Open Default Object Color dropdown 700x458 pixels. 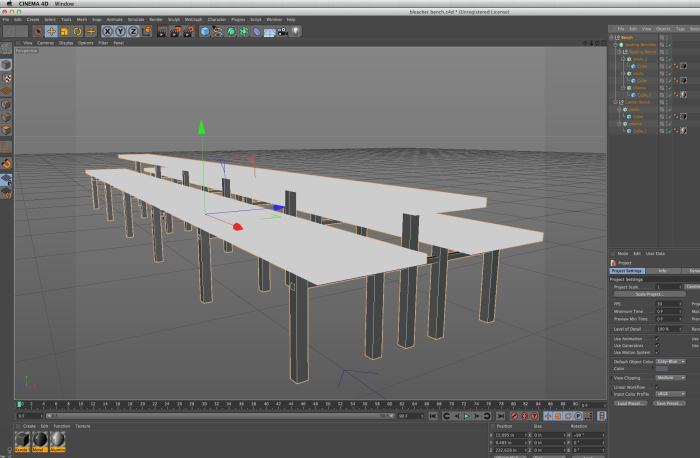click(x=671, y=362)
